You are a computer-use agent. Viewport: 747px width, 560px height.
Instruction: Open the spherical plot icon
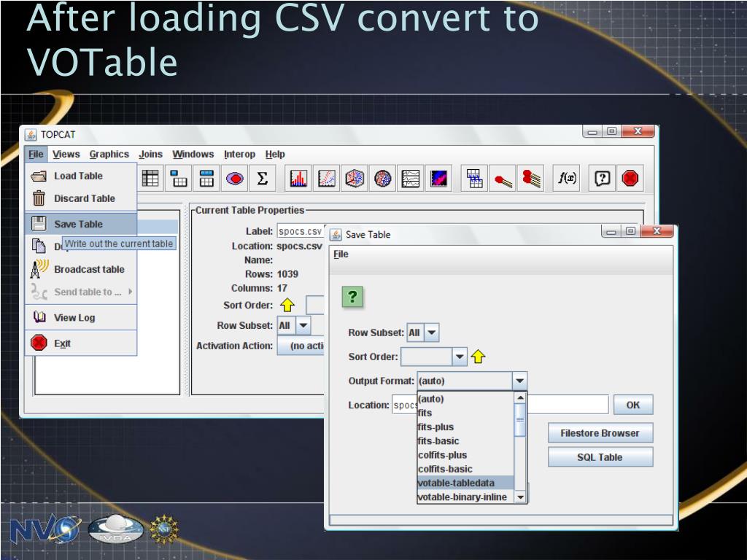[382, 179]
